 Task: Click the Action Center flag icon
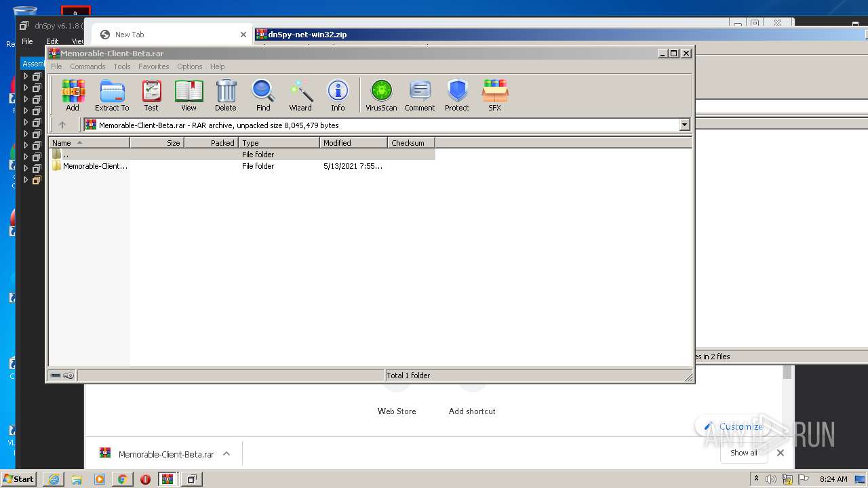point(804,479)
